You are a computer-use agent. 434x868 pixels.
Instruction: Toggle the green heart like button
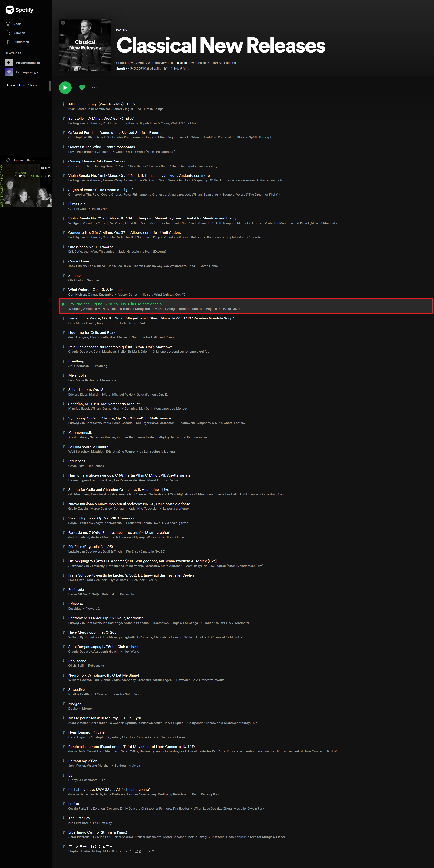pyautogui.click(x=82, y=88)
